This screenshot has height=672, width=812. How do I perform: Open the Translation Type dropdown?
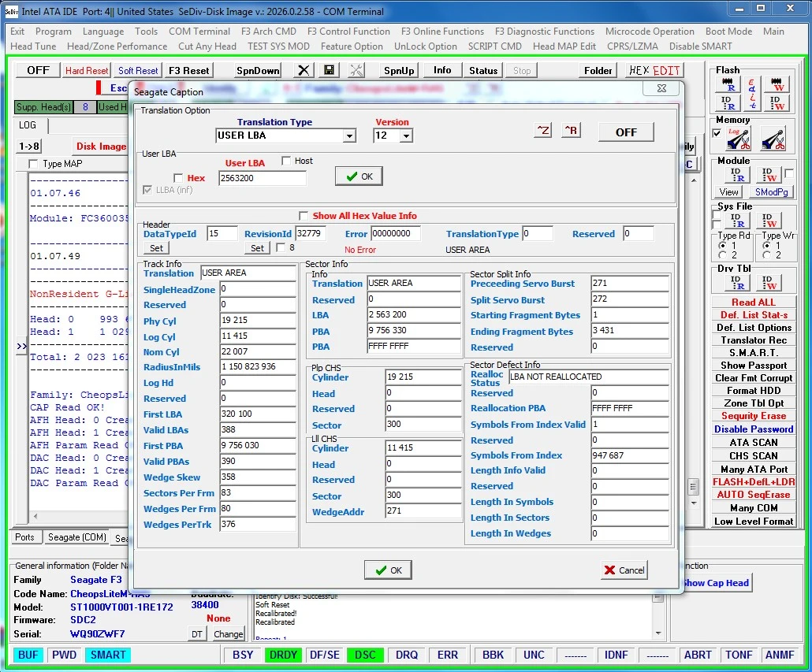pyautogui.click(x=349, y=136)
